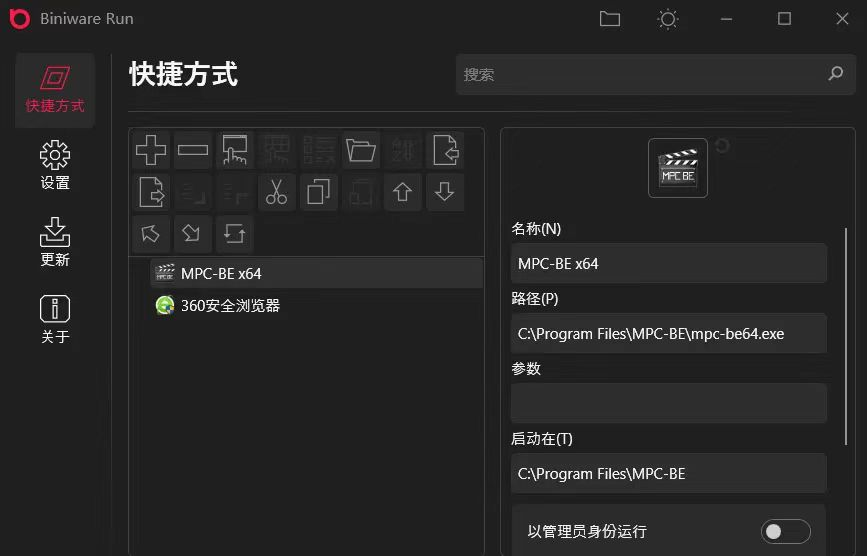Image resolution: width=867 pixels, height=556 pixels.
Task: Click the import document with left arrow icon
Action: tap(445, 150)
